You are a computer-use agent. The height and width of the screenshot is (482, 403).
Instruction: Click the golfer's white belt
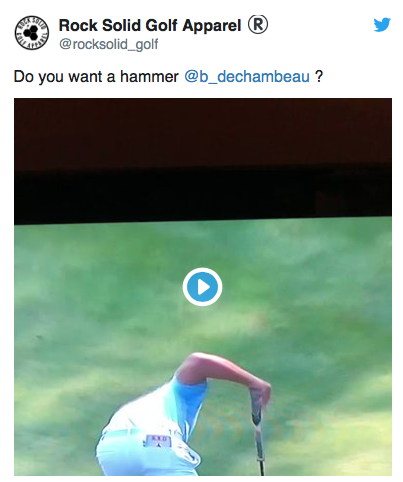click(x=120, y=432)
